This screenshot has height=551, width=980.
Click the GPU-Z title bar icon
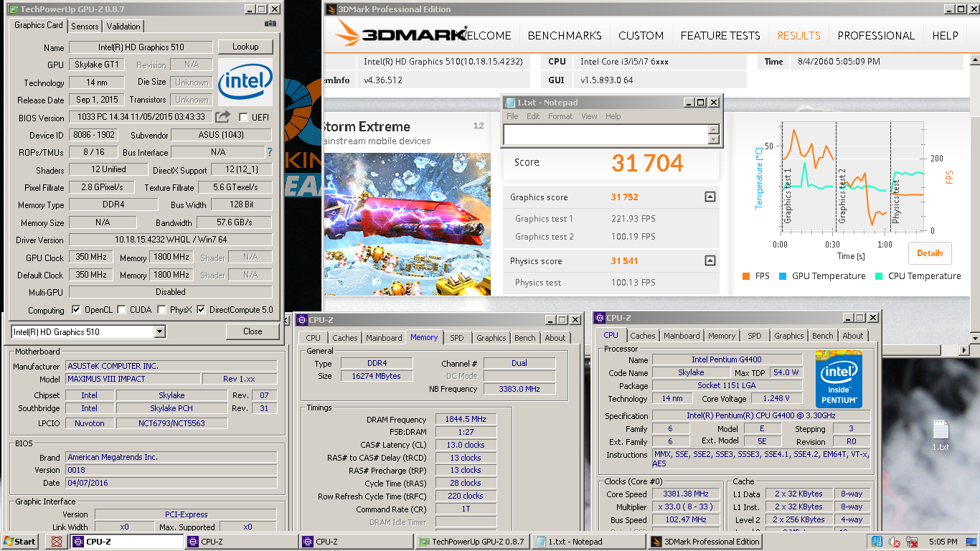click(x=13, y=9)
